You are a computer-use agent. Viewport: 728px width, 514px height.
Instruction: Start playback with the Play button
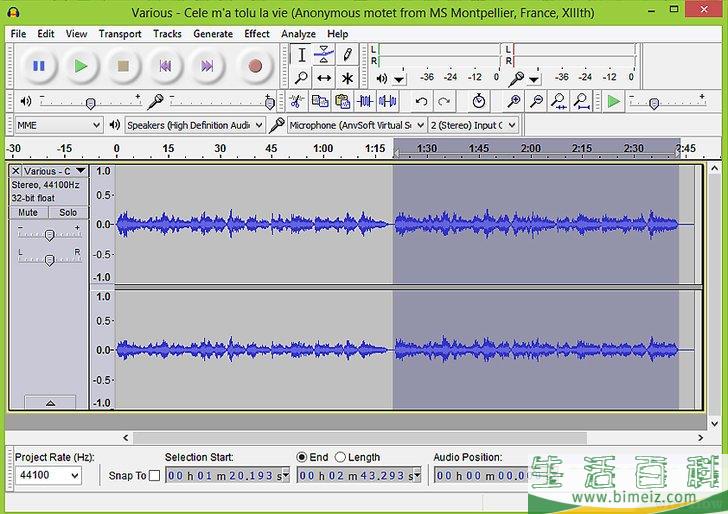point(81,66)
